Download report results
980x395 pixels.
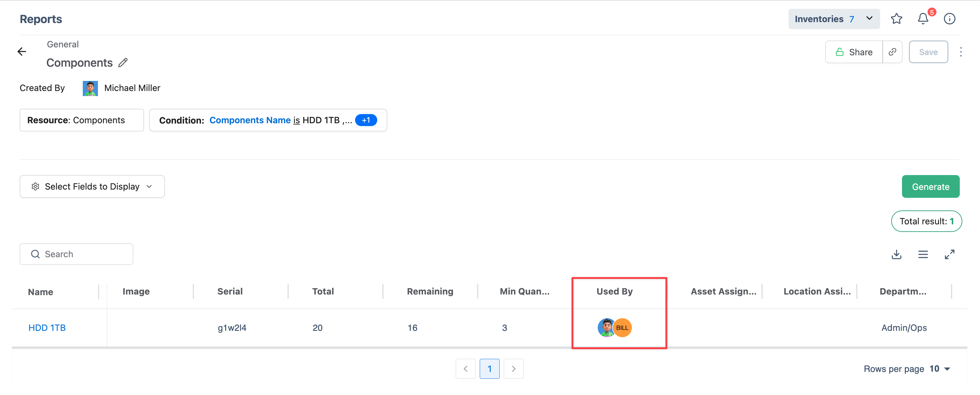tap(896, 254)
